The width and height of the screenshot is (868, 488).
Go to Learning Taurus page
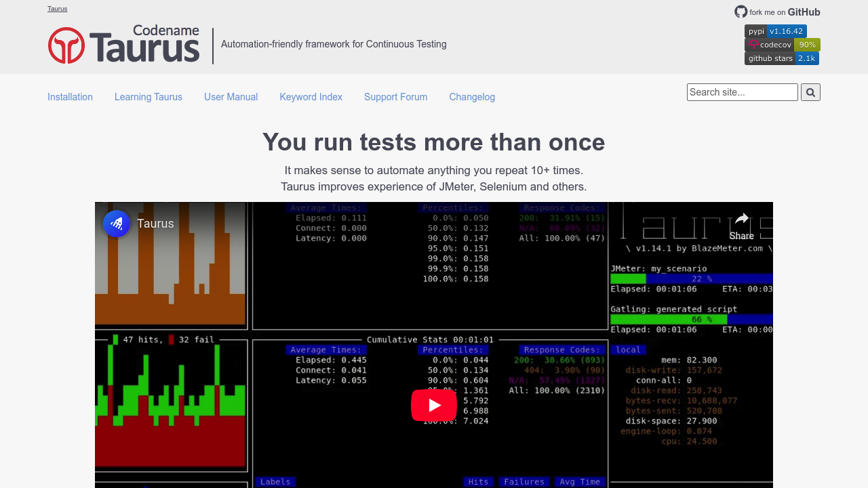click(x=148, y=97)
